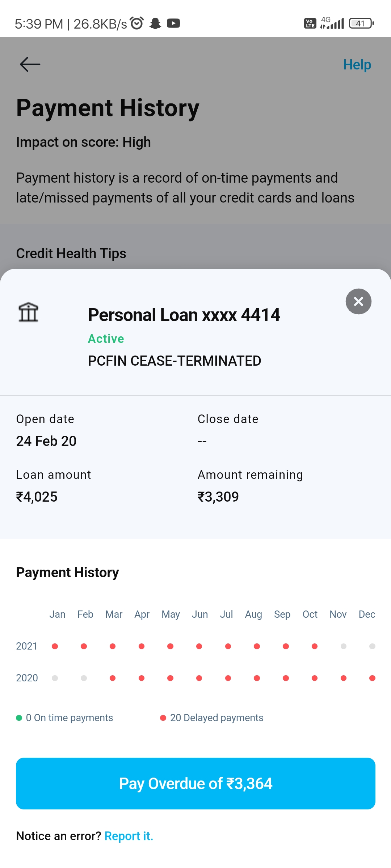Tap the Credit Health Tips heading
Image resolution: width=391 pixels, height=868 pixels.
click(71, 254)
